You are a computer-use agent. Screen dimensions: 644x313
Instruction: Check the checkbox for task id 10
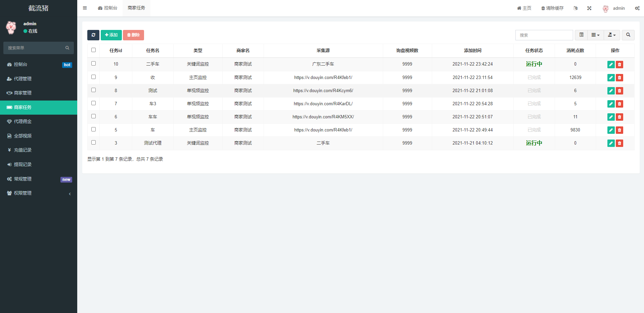tap(94, 64)
